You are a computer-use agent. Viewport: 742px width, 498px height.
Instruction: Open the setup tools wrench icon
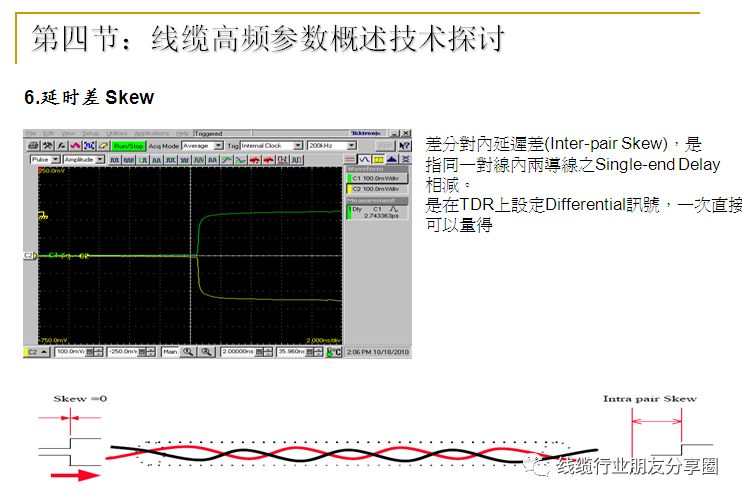pos(46,146)
